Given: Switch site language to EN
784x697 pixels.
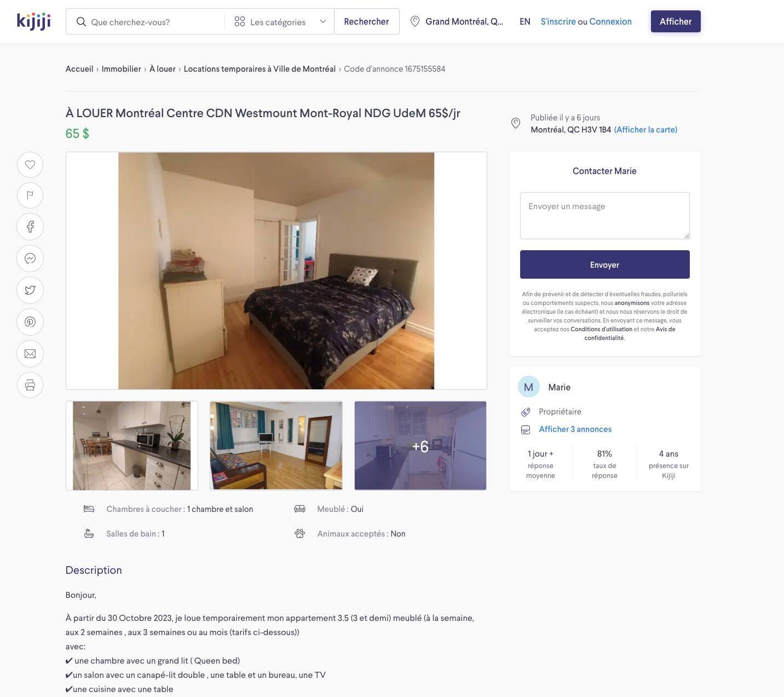Looking at the screenshot, I should (524, 21).
